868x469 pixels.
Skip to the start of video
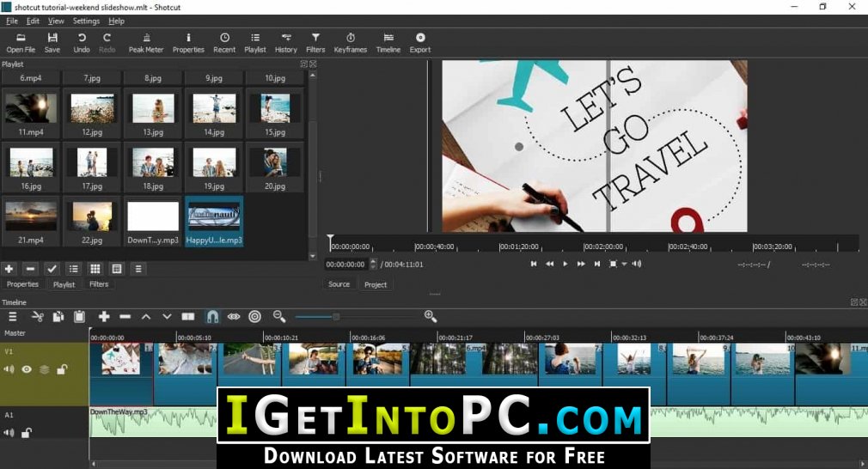pyautogui.click(x=533, y=265)
